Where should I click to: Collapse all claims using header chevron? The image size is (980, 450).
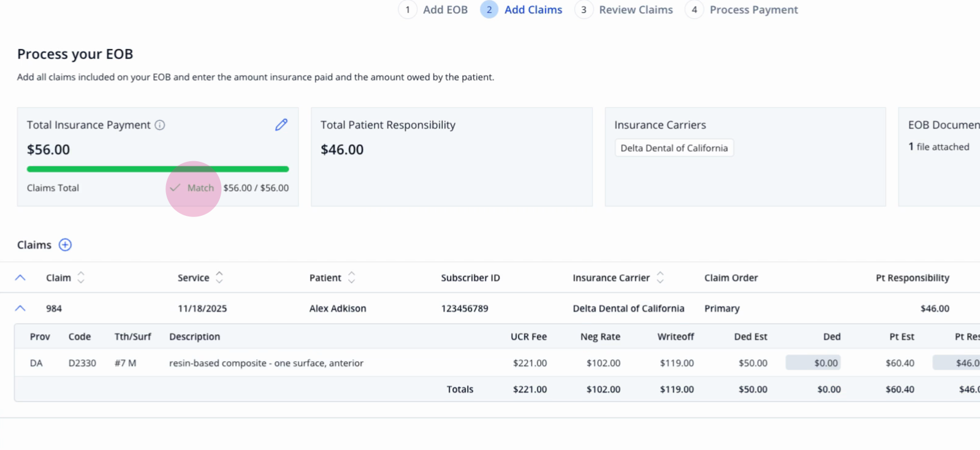[20, 278]
